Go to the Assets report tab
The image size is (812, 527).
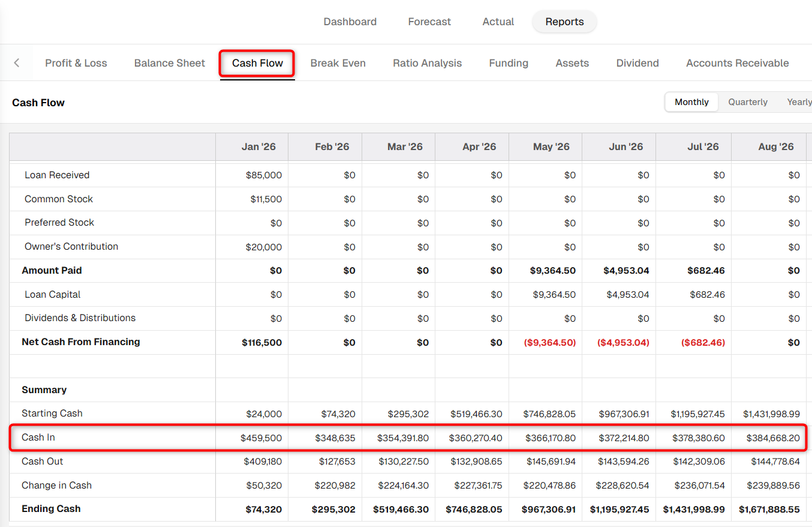click(572, 63)
